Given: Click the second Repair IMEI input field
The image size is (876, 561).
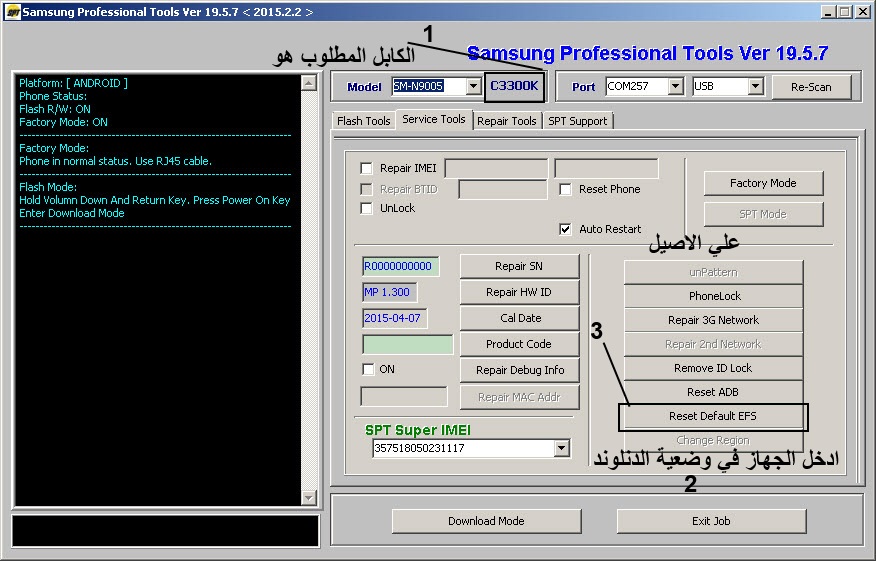Looking at the screenshot, I should tap(606, 168).
